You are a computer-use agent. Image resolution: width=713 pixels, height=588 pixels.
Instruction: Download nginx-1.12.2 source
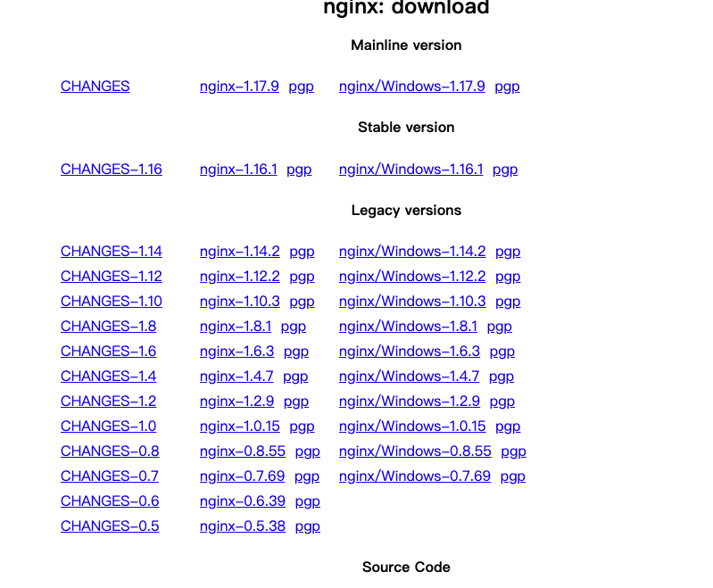point(240,276)
